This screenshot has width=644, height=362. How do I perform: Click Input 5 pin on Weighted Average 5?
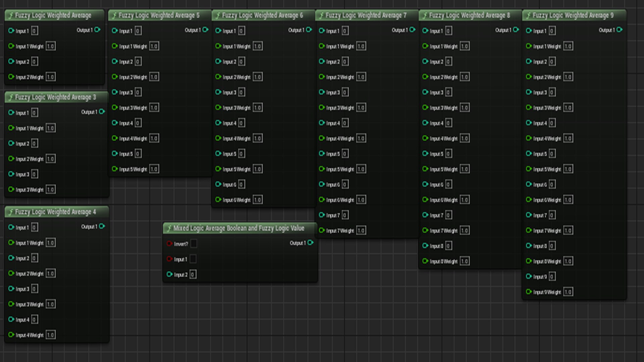115,154
